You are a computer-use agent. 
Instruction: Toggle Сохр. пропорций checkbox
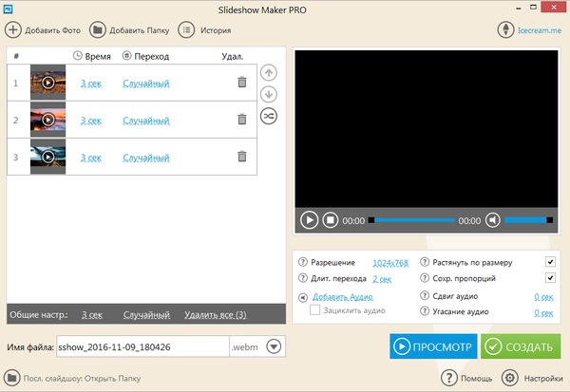[x=550, y=278]
